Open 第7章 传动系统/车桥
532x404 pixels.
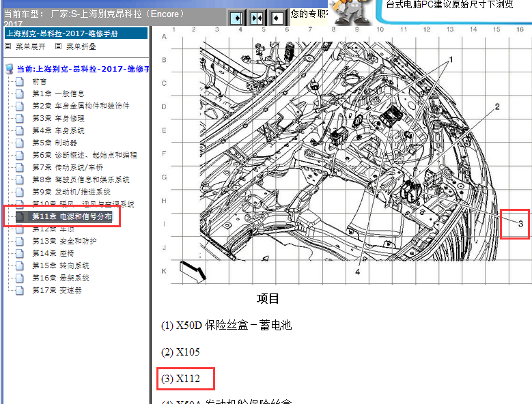coord(68,167)
